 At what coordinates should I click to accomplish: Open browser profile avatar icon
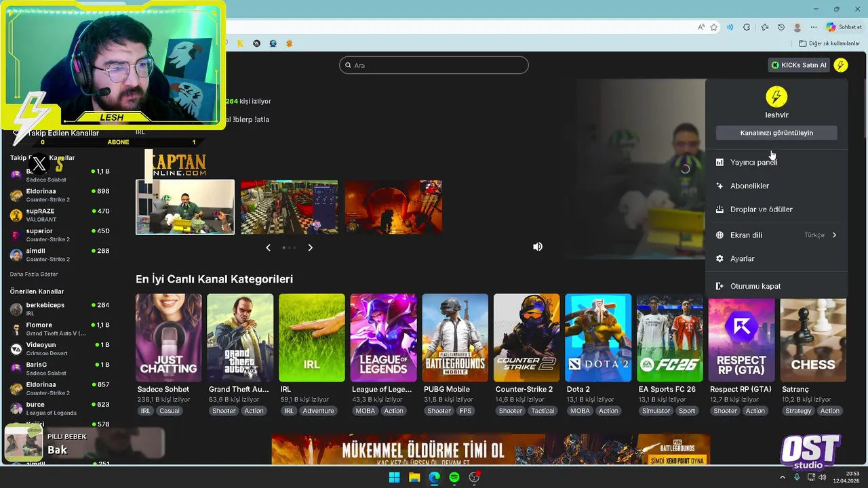797,27
